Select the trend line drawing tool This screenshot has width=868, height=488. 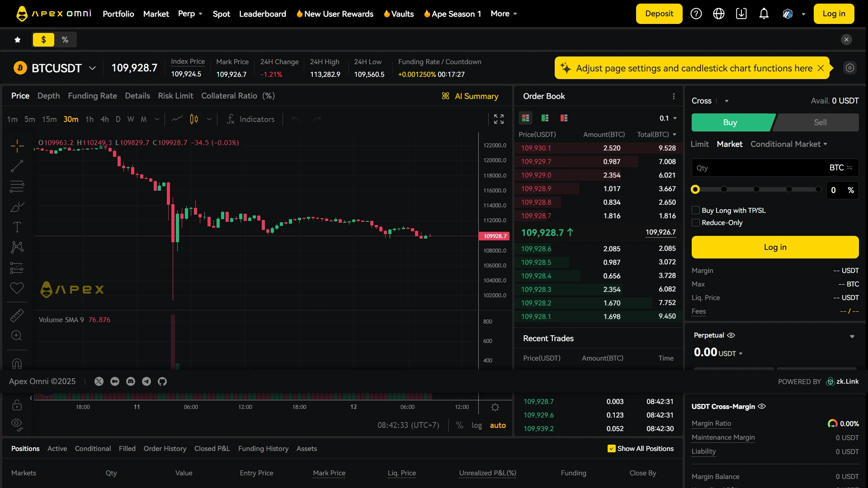coord(17,166)
